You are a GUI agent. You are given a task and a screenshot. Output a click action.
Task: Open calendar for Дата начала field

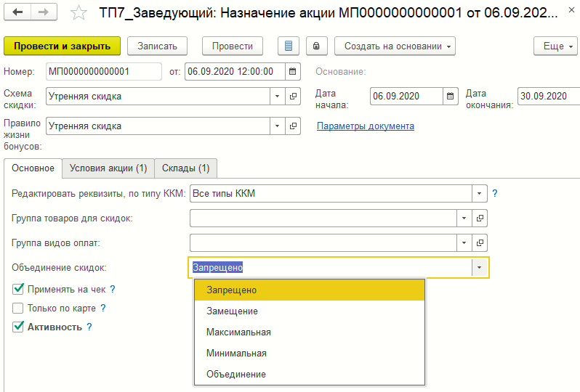coord(451,96)
